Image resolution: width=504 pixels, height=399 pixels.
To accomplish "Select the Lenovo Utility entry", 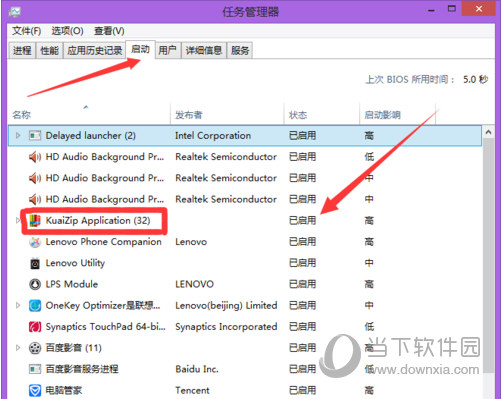I will click(75, 263).
